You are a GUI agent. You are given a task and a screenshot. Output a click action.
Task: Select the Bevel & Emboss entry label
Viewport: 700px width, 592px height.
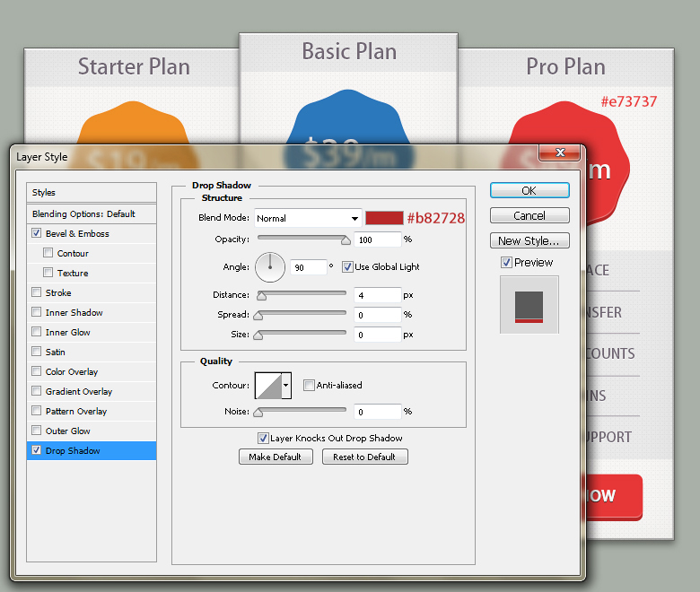77,233
